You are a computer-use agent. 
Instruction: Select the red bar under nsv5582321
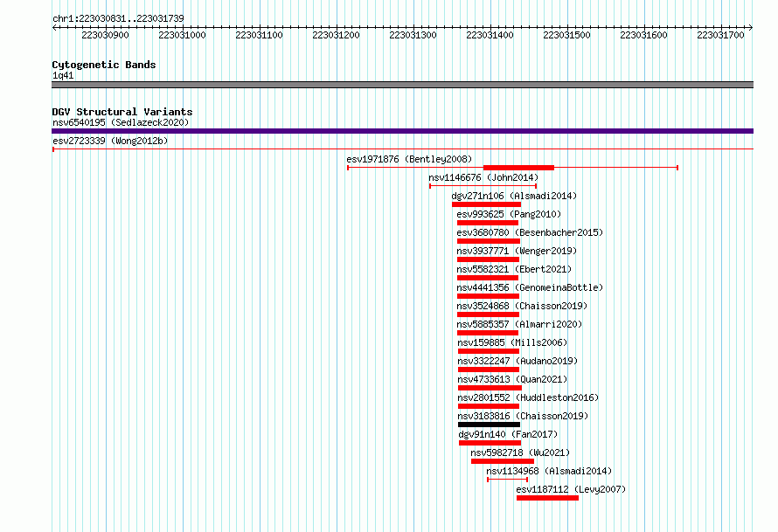pyautogui.click(x=488, y=278)
